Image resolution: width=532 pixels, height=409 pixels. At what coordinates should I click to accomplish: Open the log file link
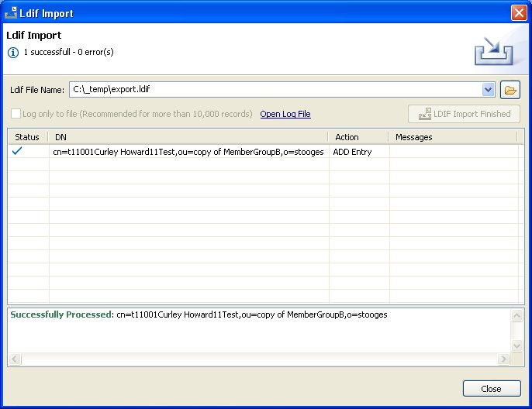pos(285,114)
